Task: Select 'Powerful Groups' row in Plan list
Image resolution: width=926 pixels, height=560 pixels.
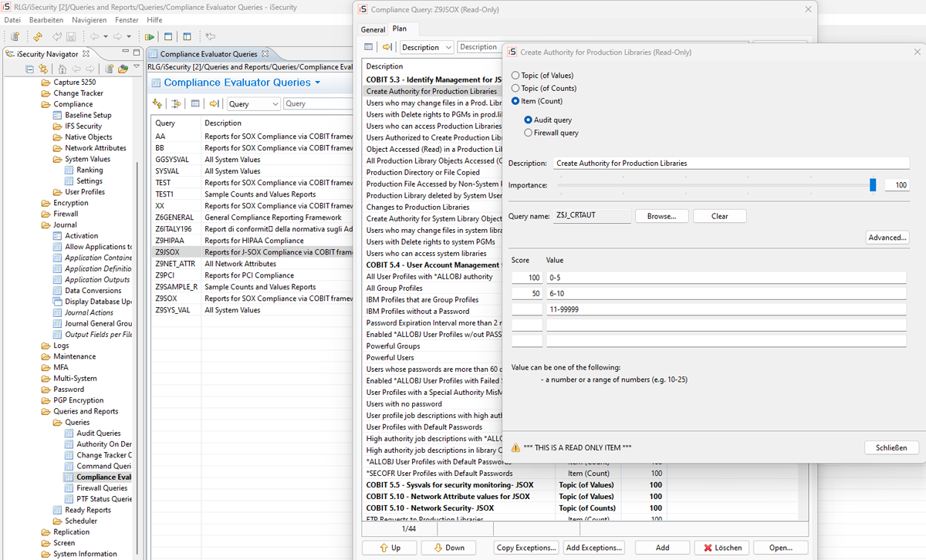Action: click(432, 346)
